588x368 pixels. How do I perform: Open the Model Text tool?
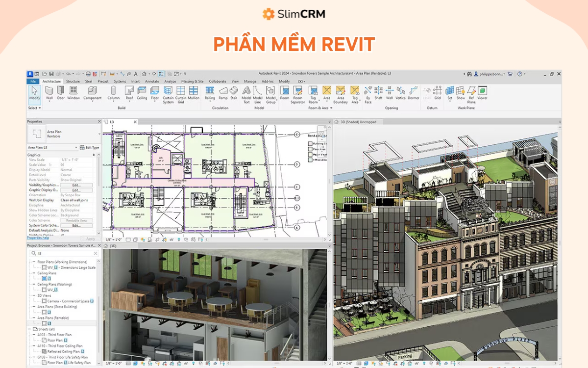pos(246,95)
